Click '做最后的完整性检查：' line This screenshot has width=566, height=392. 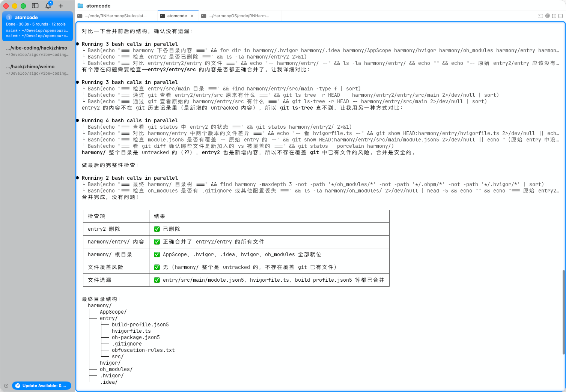click(110, 165)
